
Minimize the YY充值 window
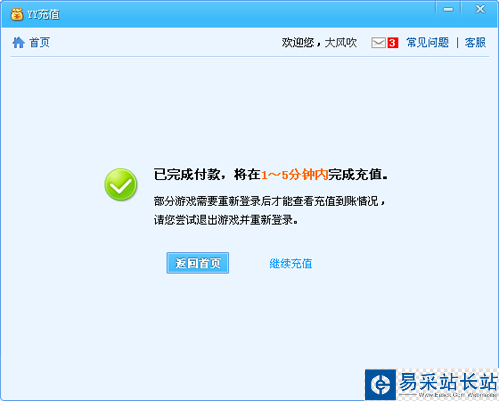[x=448, y=9]
